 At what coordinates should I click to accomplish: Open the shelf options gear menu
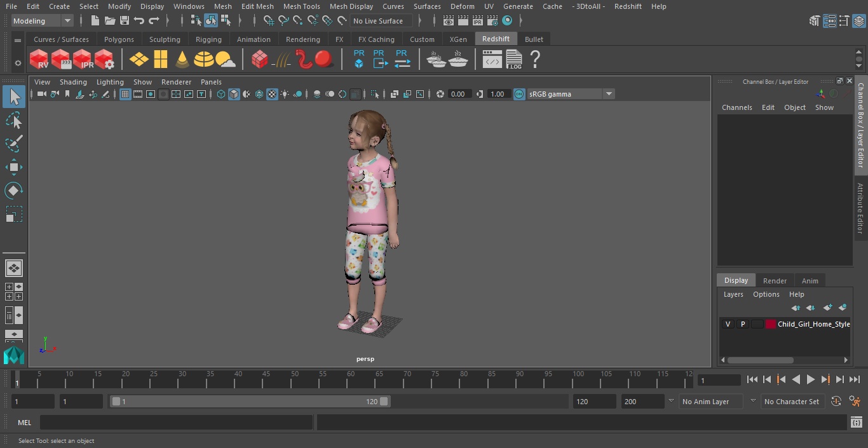click(18, 63)
